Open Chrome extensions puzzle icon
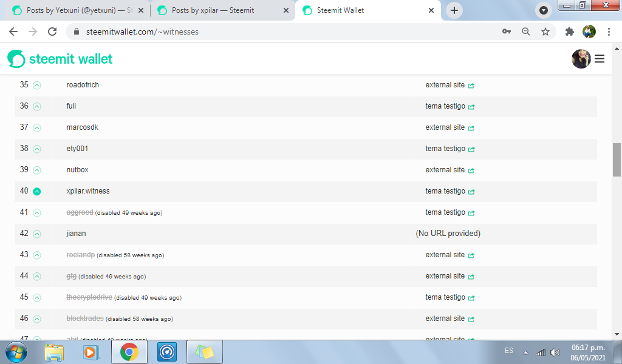 (x=570, y=32)
